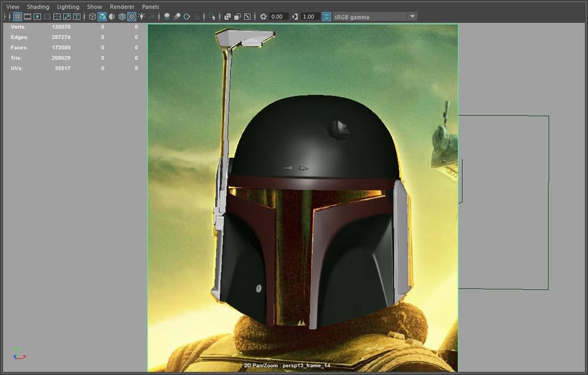588x375 pixels.
Task: Toggle X-ray display mode
Action: [227, 17]
